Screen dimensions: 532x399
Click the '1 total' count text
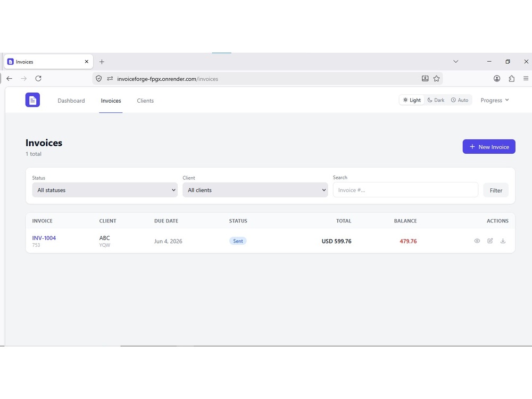(34, 154)
